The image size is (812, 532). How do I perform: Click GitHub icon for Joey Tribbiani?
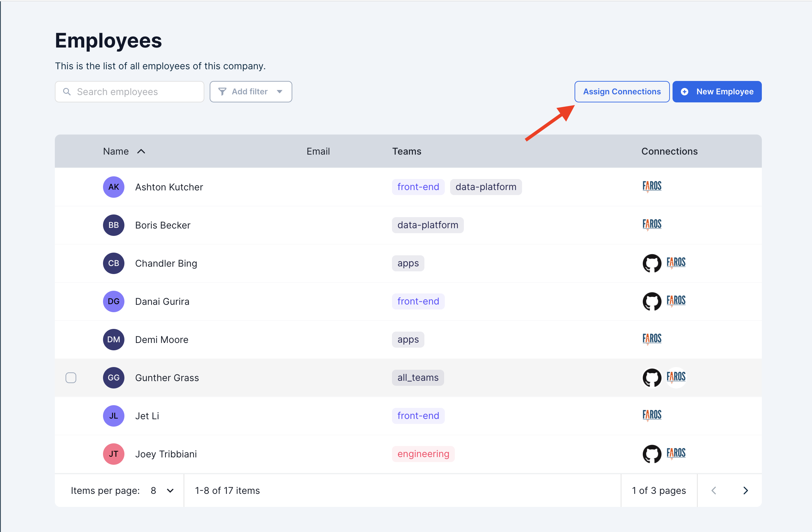(x=652, y=453)
